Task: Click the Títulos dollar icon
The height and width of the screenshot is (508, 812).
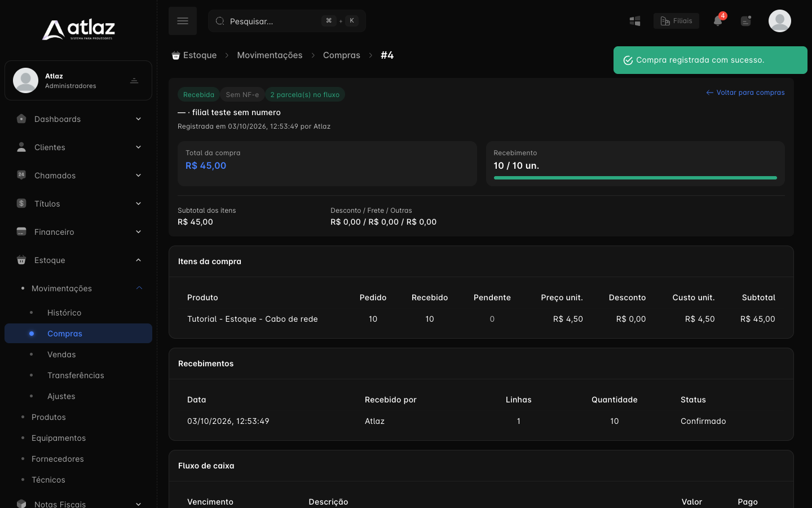Action: [21, 203]
